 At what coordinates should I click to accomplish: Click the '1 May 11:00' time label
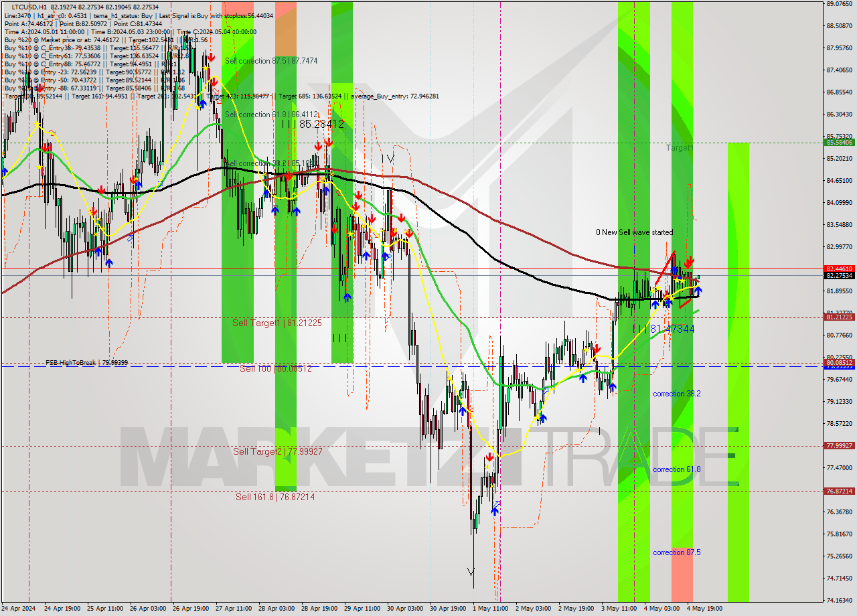pos(490,609)
